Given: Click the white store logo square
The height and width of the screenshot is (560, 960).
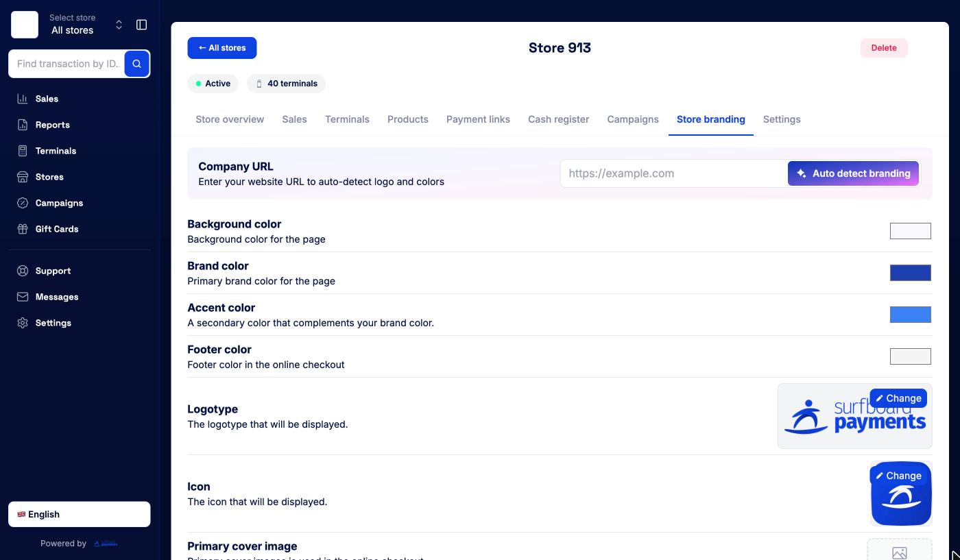Looking at the screenshot, I should [25, 25].
